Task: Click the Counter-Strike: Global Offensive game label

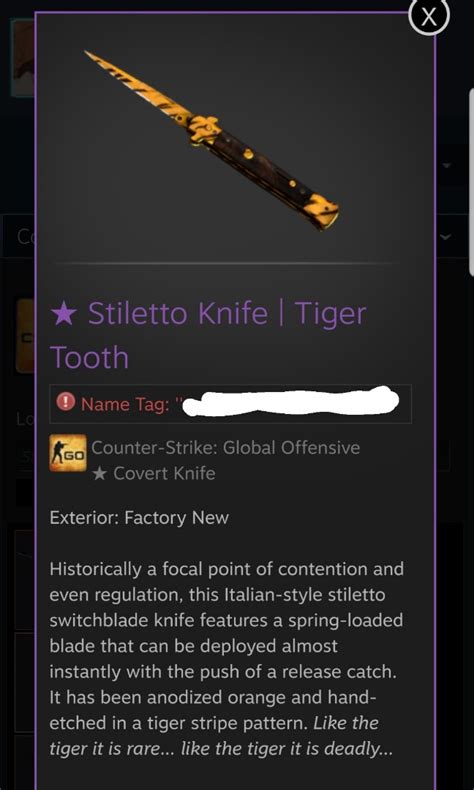Action: click(x=226, y=447)
